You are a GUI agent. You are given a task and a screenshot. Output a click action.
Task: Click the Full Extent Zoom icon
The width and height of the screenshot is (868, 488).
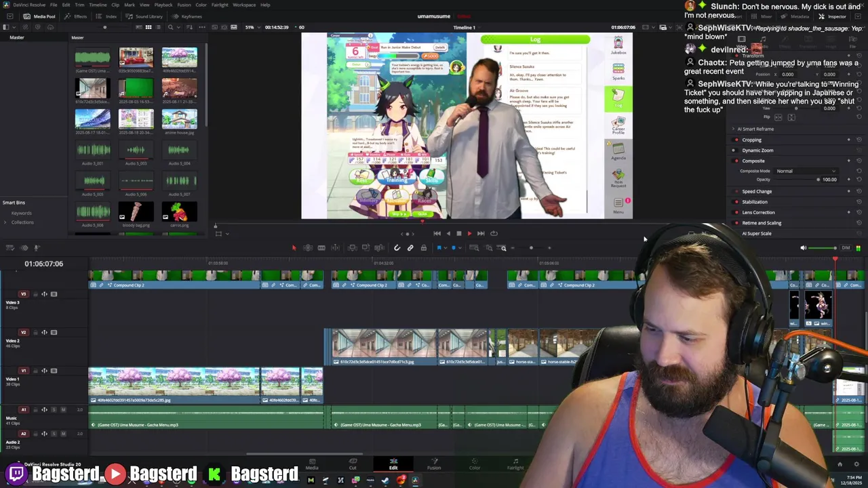point(474,248)
